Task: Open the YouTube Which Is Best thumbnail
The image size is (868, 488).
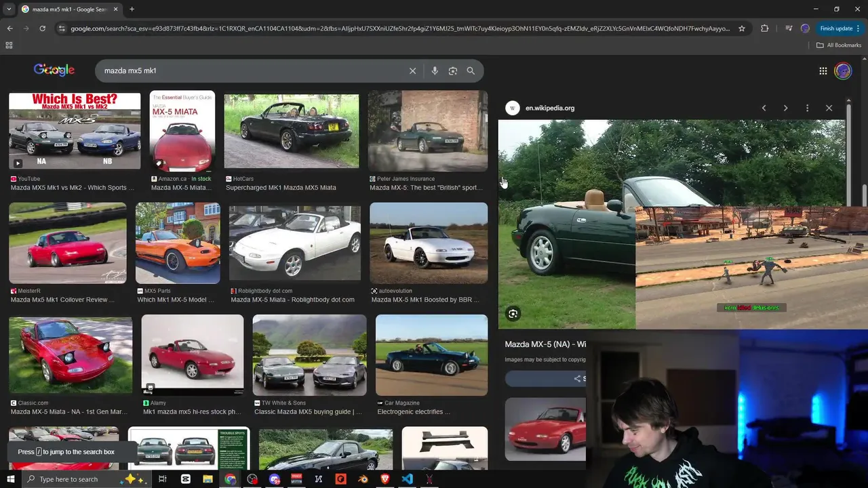Action: click(x=75, y=130)
